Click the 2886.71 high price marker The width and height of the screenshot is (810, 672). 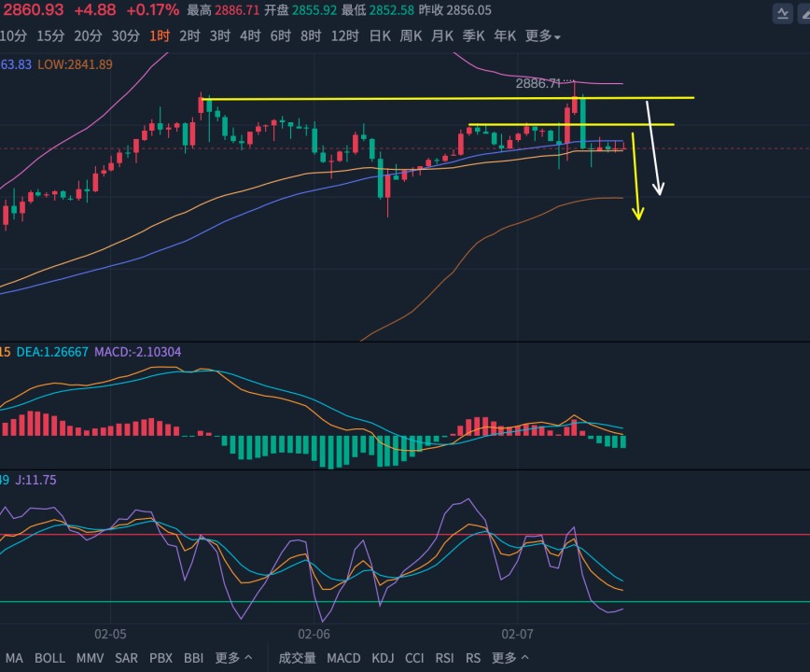point(538,83)
